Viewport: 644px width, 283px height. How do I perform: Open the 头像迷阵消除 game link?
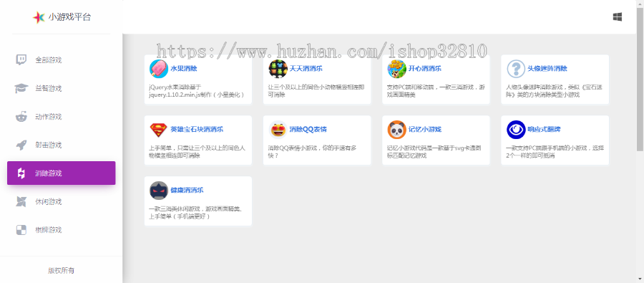point(547,69)
